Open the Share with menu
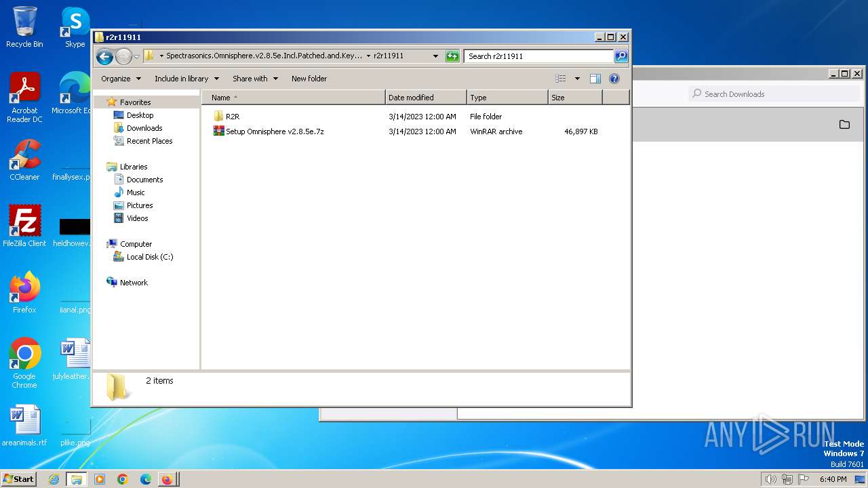 [255, 79]
